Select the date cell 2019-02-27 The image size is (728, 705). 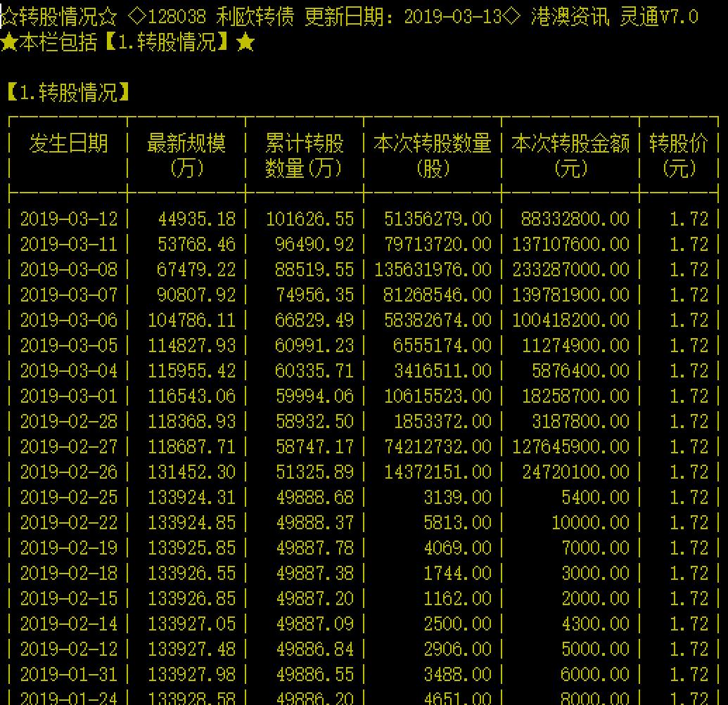point(69,446)
